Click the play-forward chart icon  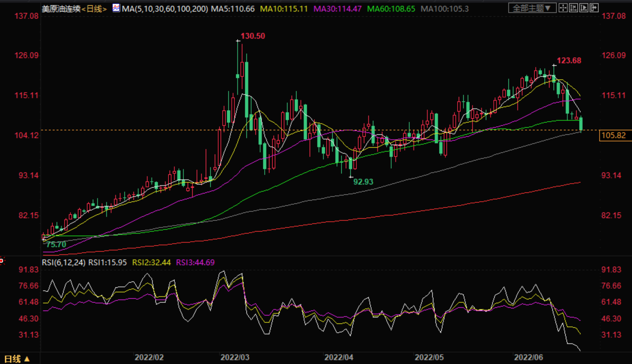[584, 8]
